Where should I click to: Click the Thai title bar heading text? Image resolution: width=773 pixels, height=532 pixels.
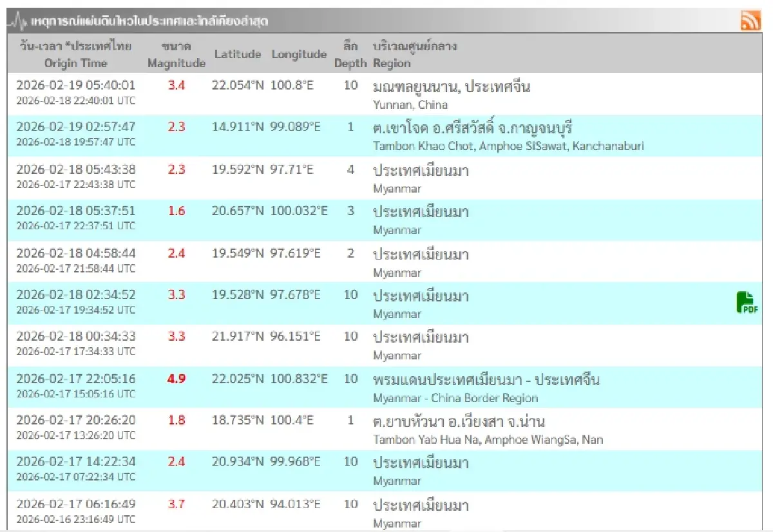pyautogui.click(x=148, y=20)
